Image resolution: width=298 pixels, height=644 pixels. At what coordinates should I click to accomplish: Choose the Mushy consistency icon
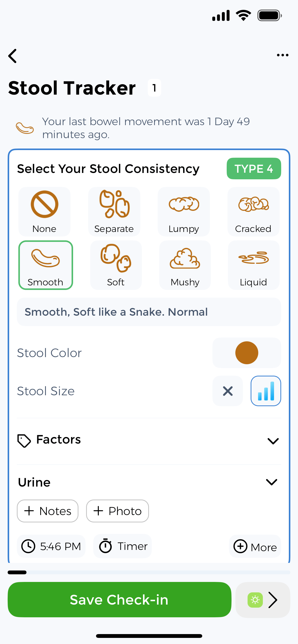(x=185, y=258)
